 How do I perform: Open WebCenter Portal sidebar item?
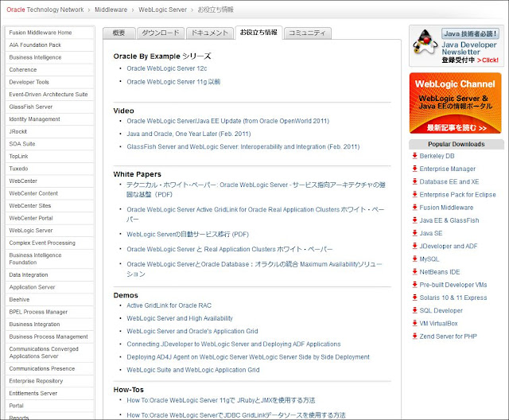(x=49, y=218)
